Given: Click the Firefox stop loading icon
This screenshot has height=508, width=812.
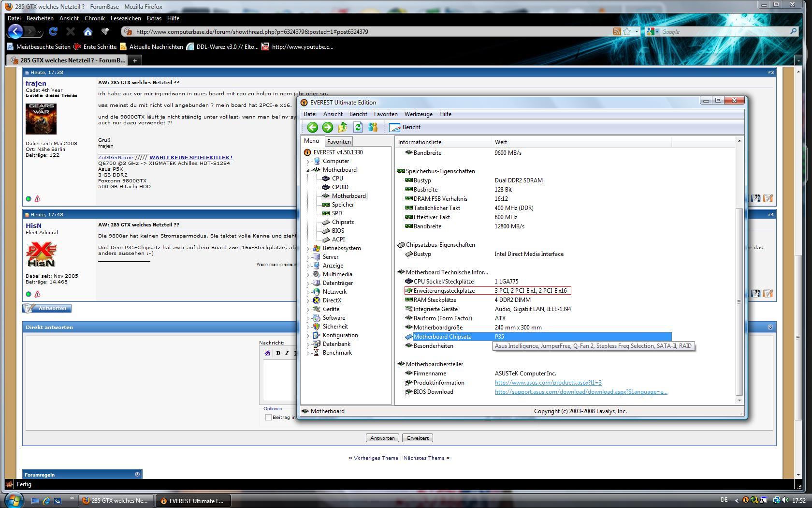Looking at the screenshot, I should coord(71,31).
